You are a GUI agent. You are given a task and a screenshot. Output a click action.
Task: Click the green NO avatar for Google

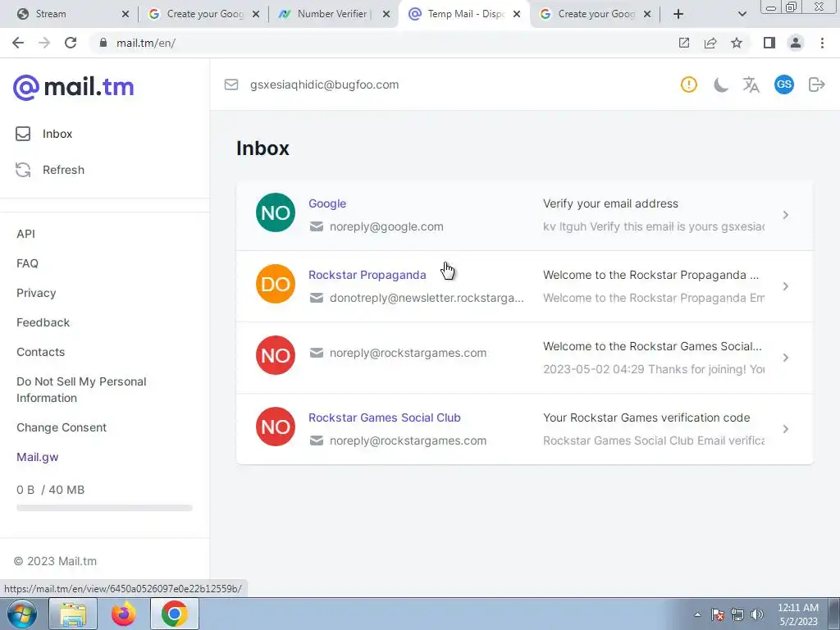pyautogui.click(x=276, y=212)
